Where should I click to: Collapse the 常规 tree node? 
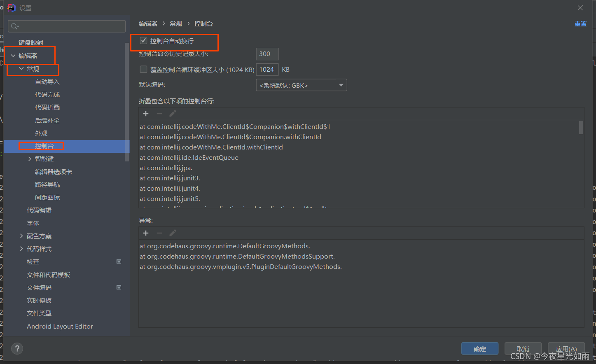tap(21, 69)
